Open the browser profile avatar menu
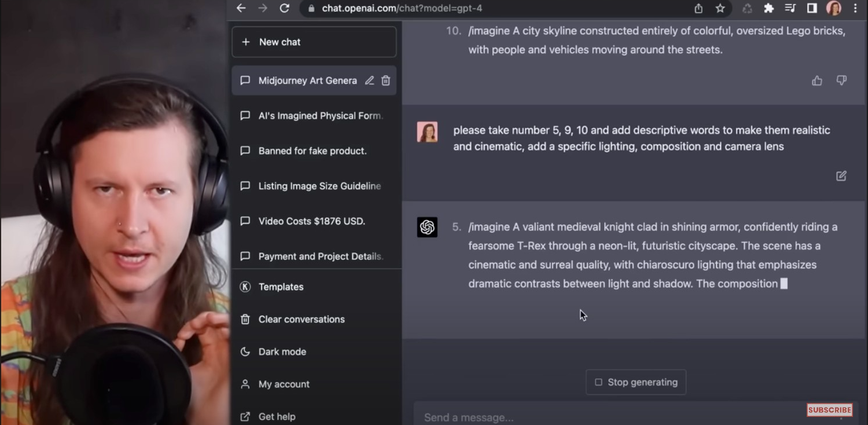This screenshot has width=868, height=425. [x=834, y=8]
